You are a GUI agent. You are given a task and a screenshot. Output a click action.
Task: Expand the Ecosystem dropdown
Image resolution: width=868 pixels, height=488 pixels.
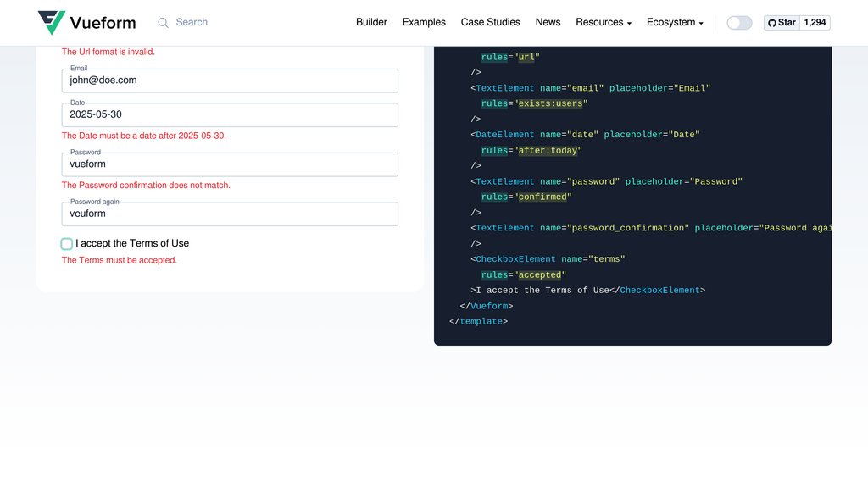pyautogui.click(x=674, y=23)
